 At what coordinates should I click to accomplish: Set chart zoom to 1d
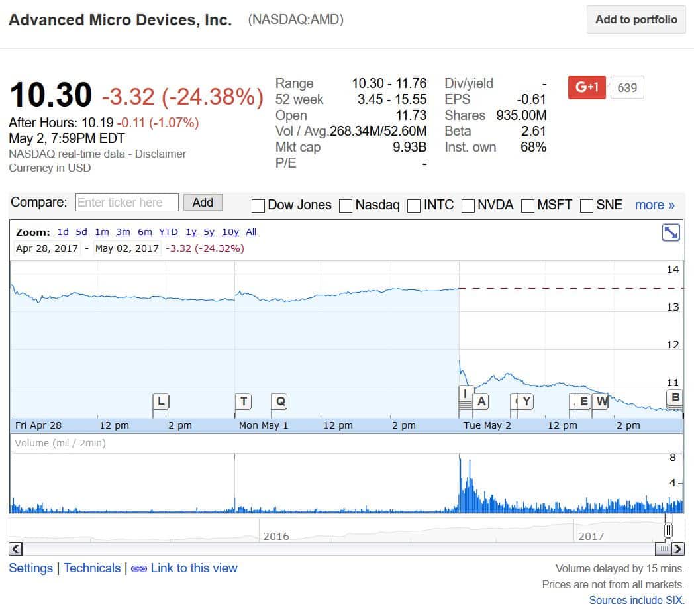click(x=63, y=232)
